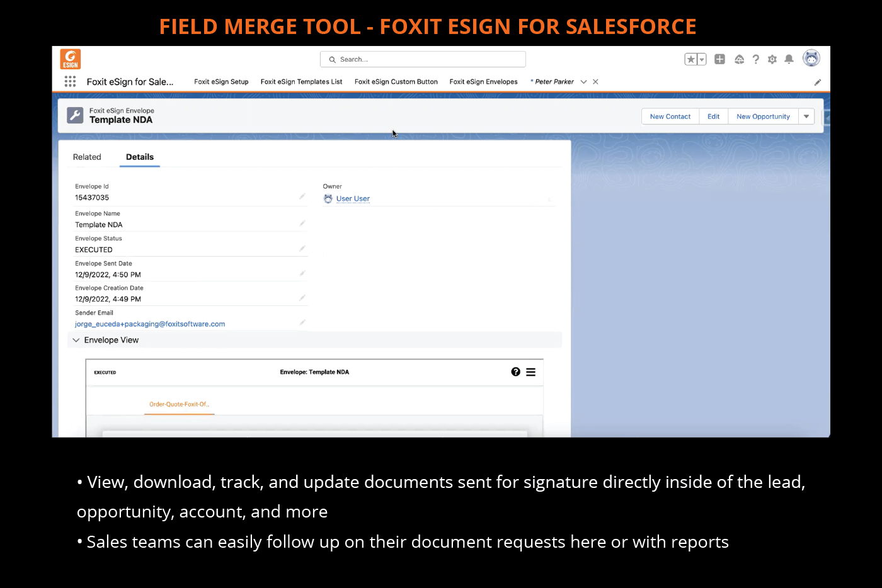The width and height of the screenshot is (882, 588).
Task: Click the help icon inside the envelope viewer
Action: pos(515,372)
